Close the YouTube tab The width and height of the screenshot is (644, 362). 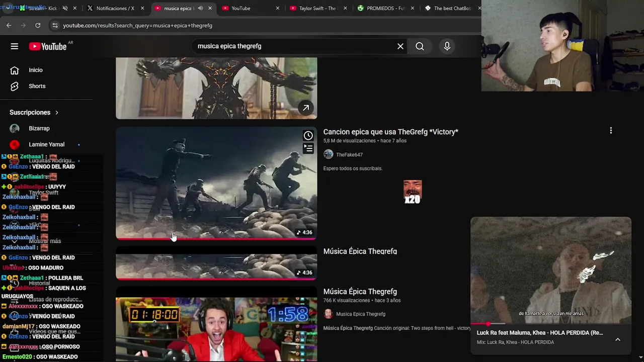tap(278, 8)
